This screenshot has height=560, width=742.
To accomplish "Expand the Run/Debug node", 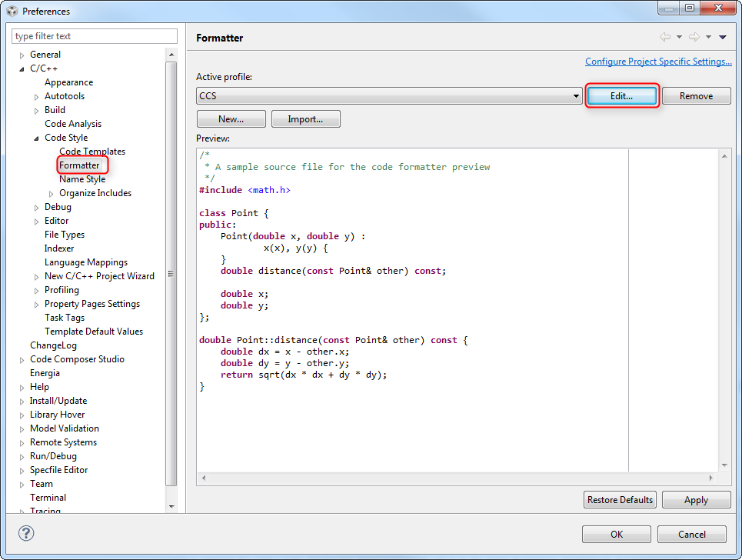I will (22, 457).
